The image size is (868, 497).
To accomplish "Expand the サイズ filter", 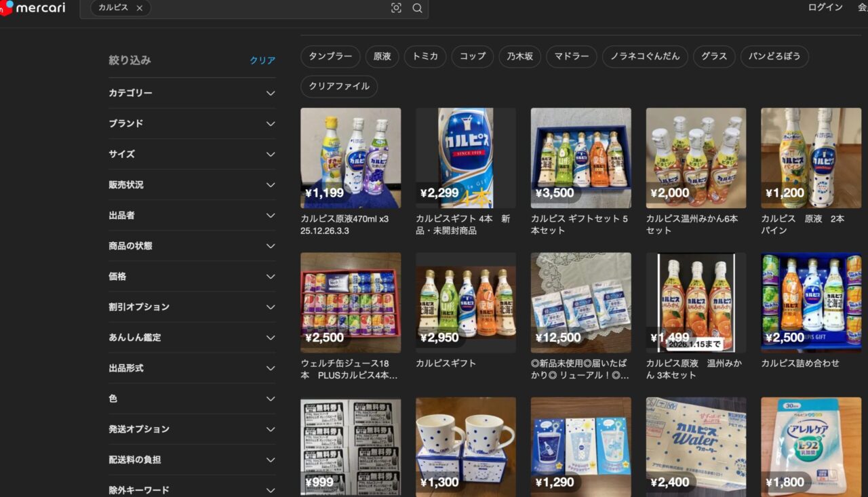I will click(x=192, y=154).
